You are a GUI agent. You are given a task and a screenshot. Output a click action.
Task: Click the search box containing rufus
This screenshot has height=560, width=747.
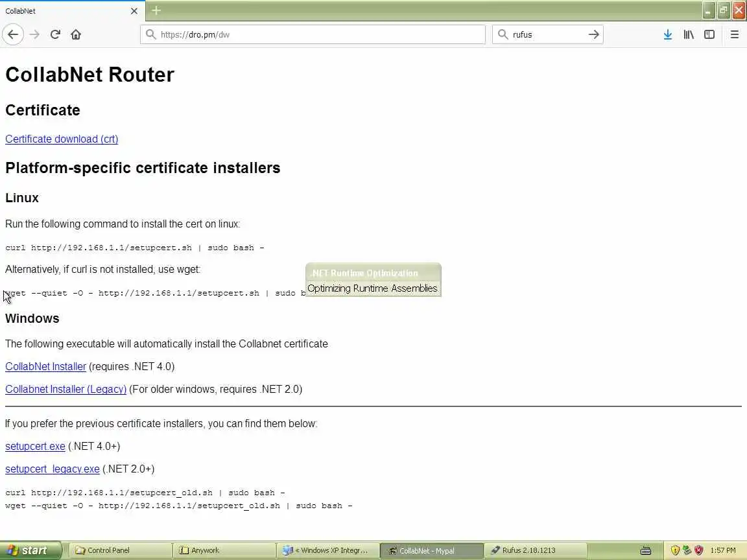click(x=547, y=34)
